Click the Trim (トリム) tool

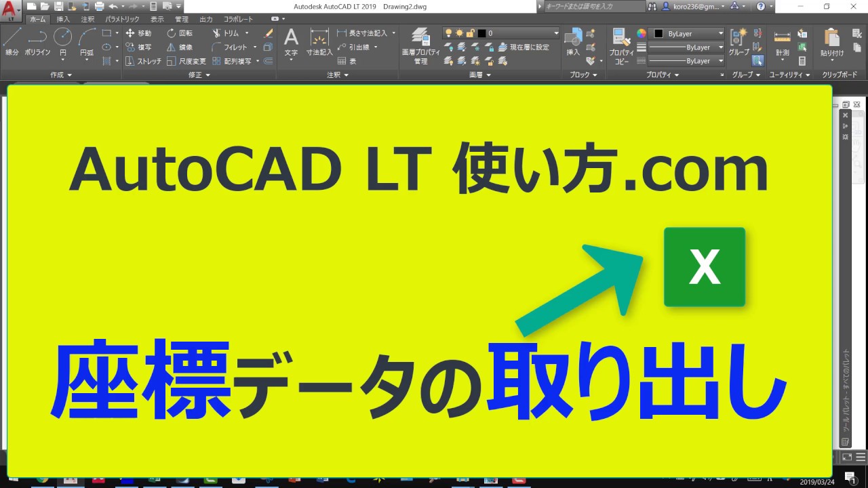point(226,33)
